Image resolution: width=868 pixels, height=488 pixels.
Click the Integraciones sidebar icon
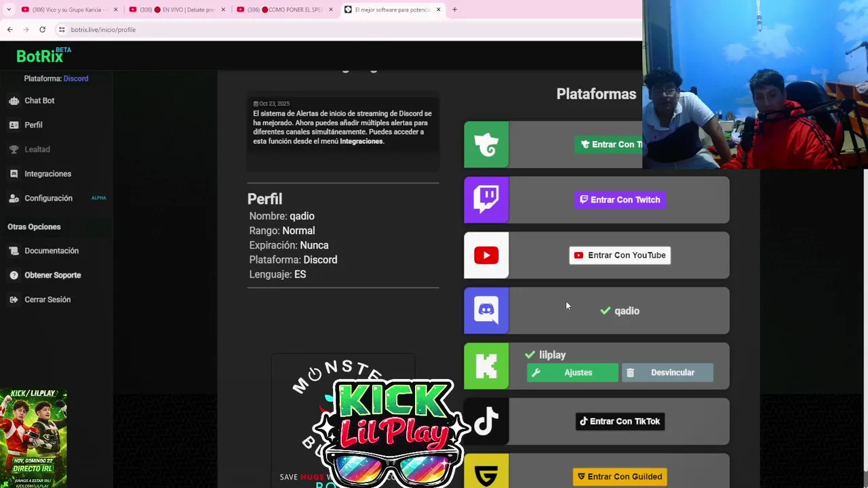[x=14, y=174]
